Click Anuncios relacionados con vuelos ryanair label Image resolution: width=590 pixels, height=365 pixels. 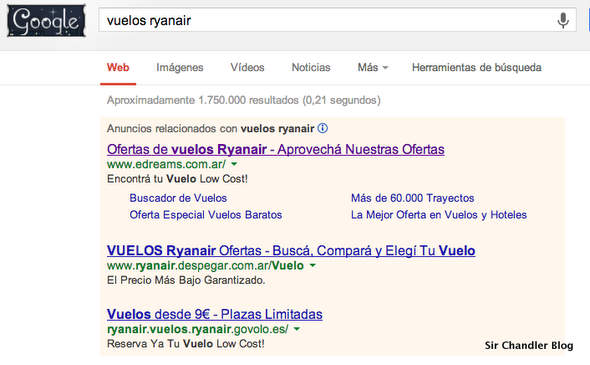click(x=210, y=129)
